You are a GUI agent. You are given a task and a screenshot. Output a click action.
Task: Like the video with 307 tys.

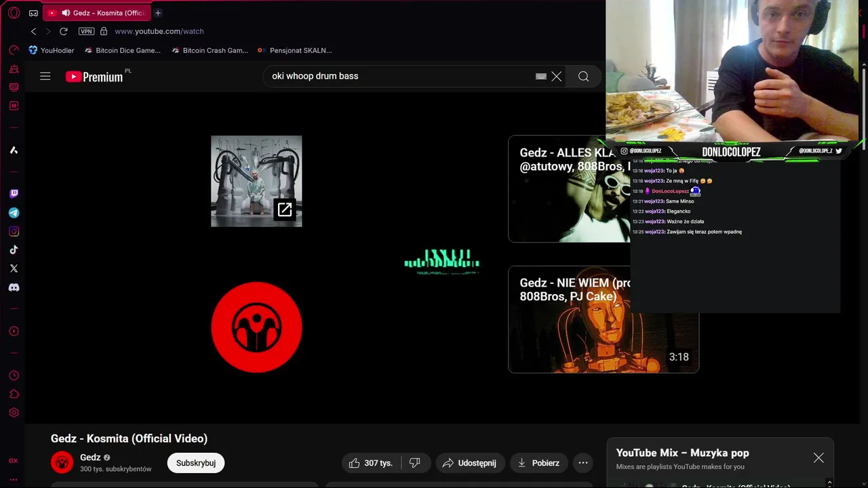coord(371,463)
